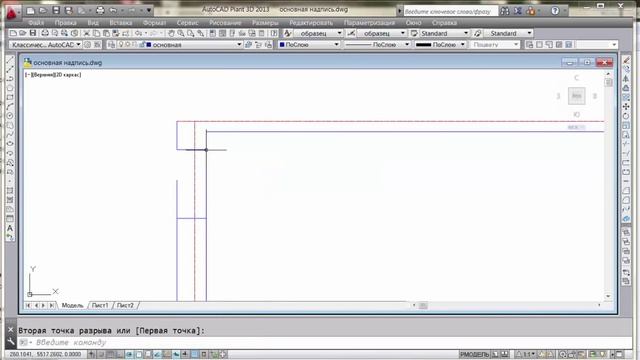The width and height of the screenshot is (640, 360).
Task: Open the Окно menu
Action: (413, 23)
